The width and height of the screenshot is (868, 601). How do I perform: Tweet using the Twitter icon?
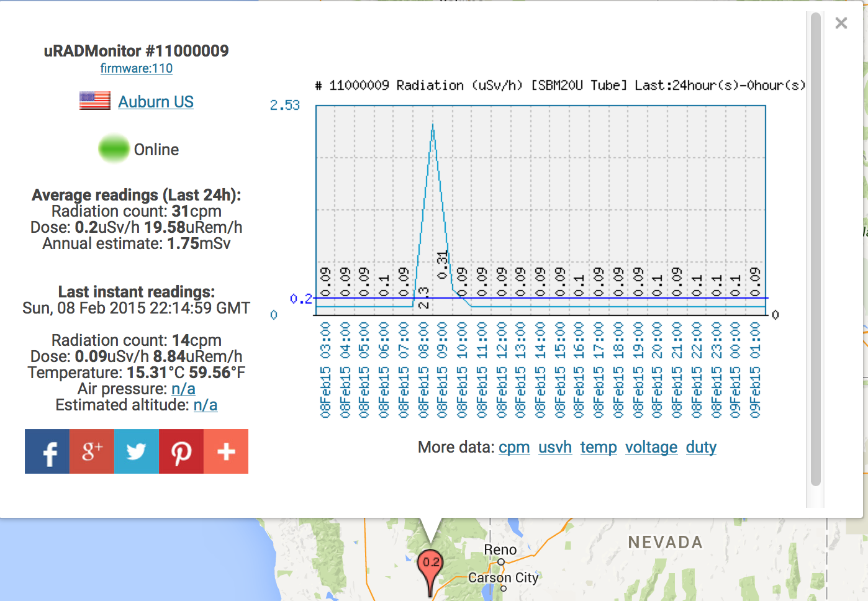[137, 451]
